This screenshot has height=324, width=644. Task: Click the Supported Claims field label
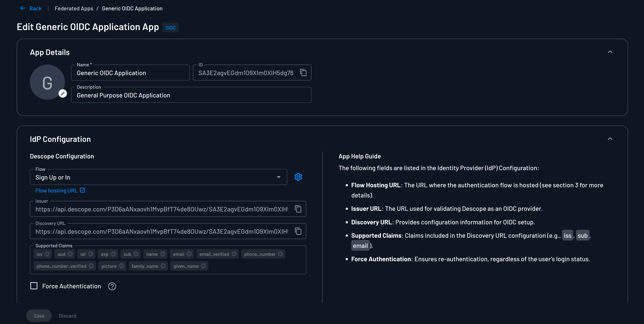click(54, 246)
